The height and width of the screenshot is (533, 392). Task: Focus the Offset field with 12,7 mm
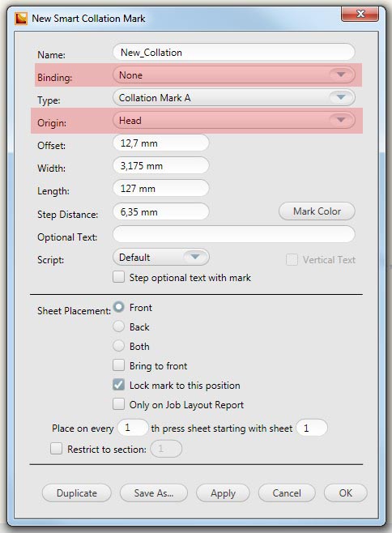(161, 143)
